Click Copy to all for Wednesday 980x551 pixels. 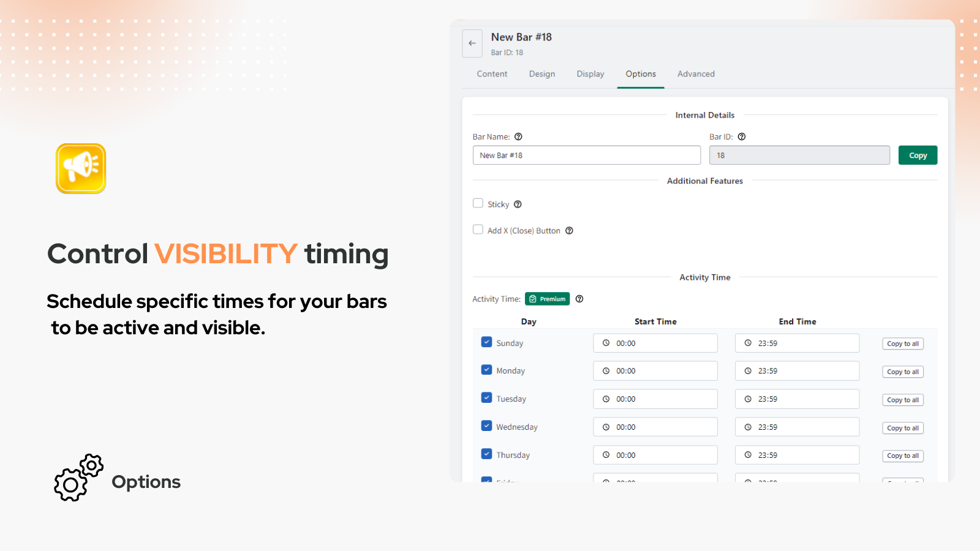click(x=903, y=429)
